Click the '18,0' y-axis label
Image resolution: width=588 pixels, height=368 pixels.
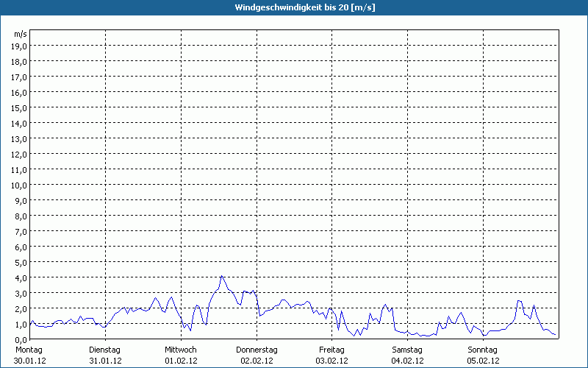[19, 62]
